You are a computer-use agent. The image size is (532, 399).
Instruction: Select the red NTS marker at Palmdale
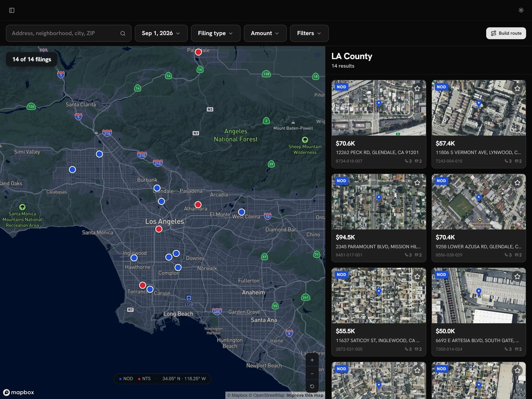(198, 52)
